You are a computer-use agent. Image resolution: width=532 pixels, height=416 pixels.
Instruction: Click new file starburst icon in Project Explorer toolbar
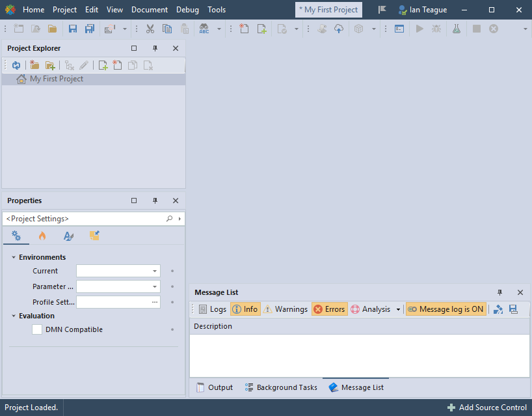point(117,65)
